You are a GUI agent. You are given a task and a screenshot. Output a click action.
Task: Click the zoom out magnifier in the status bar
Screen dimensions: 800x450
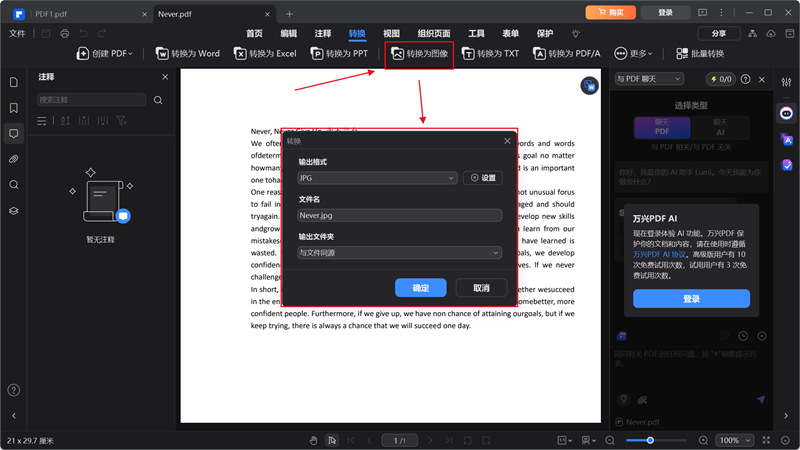tap(610, 440)
